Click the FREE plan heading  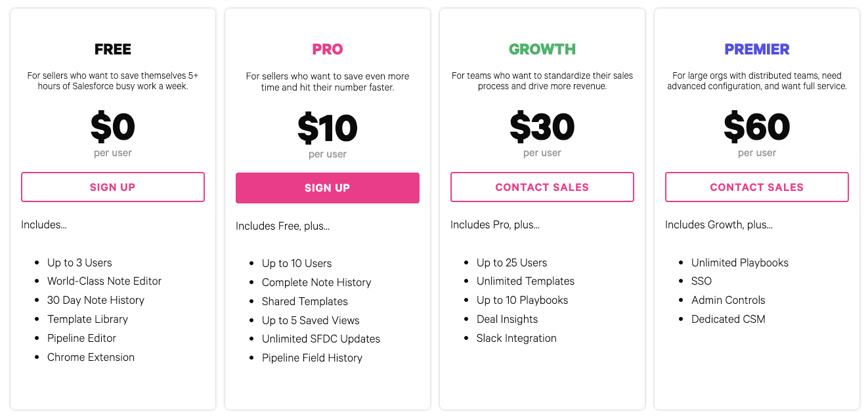coord(113,49)
